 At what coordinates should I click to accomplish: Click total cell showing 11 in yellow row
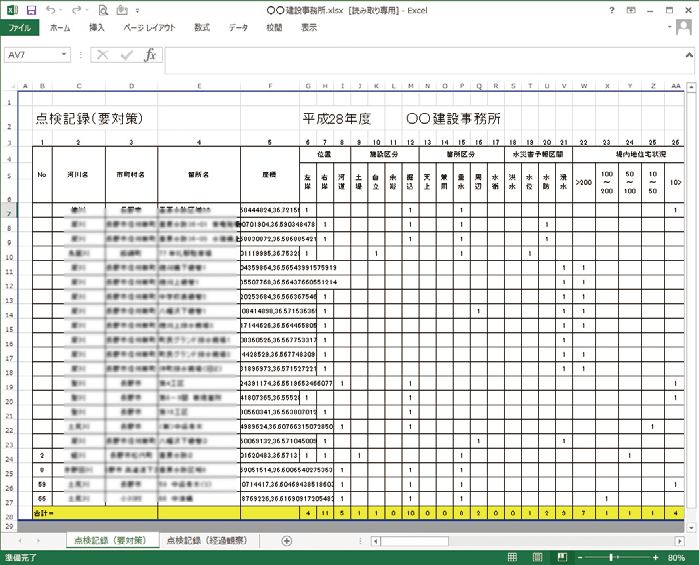tap(325, 513)
